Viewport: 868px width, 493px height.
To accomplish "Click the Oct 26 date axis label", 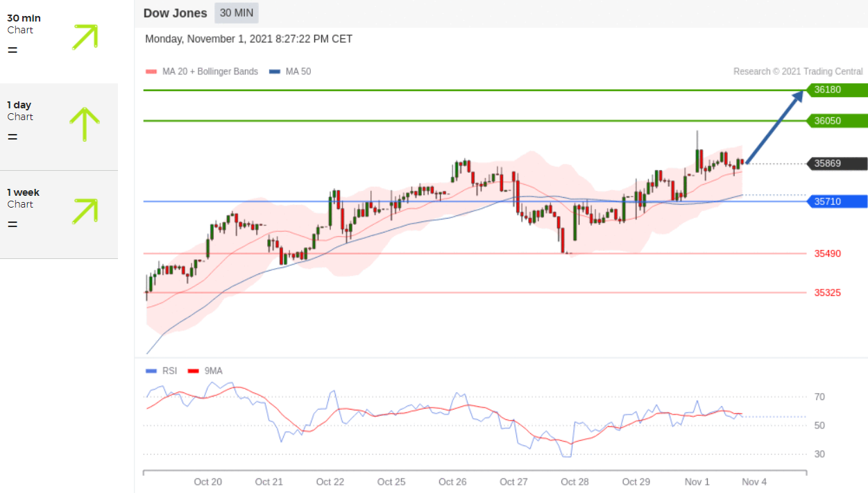I will (452, 482).
